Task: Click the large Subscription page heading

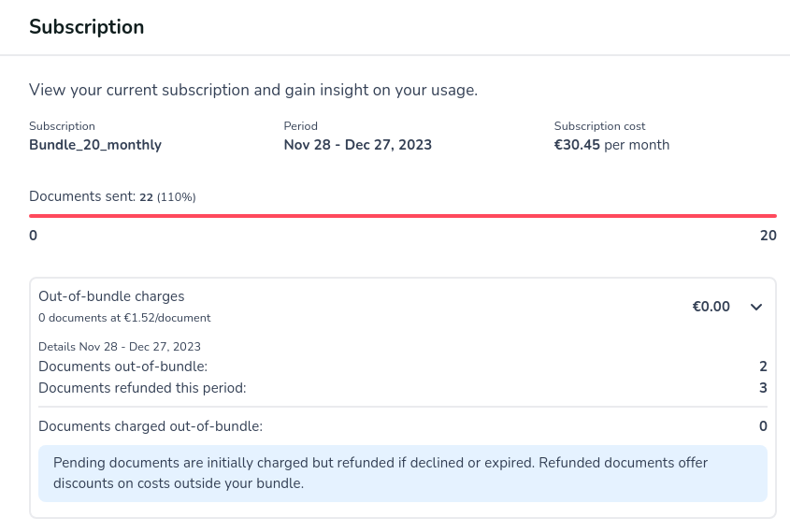Action: (87, 27)
